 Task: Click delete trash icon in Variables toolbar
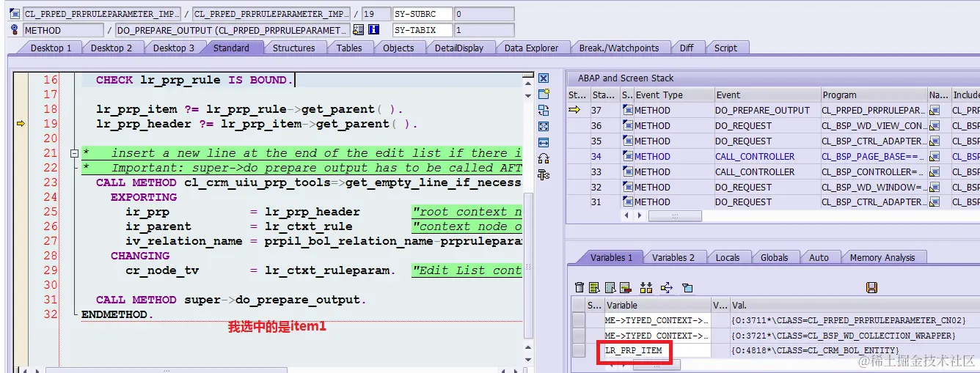[579, 287]
